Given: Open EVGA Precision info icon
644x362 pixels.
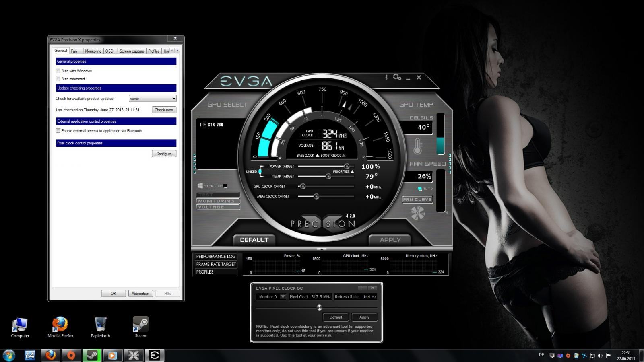Looking at the screenshot, I should click(386, 77).
